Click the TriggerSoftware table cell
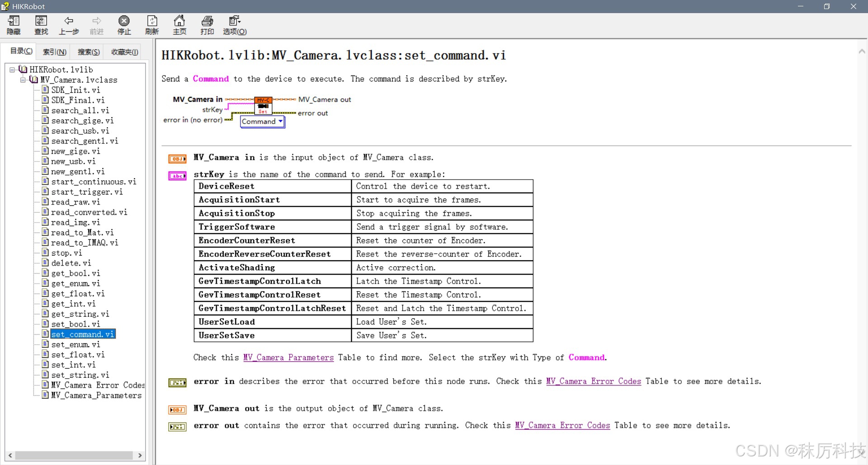Image resolution: width=868 pixels, height=465 pixels. coord(273,227)
